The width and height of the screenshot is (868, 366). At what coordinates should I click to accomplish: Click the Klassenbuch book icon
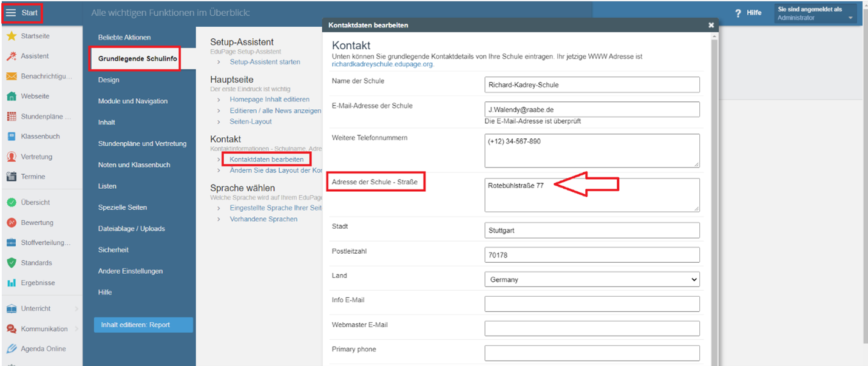click(x=11, y=137)
